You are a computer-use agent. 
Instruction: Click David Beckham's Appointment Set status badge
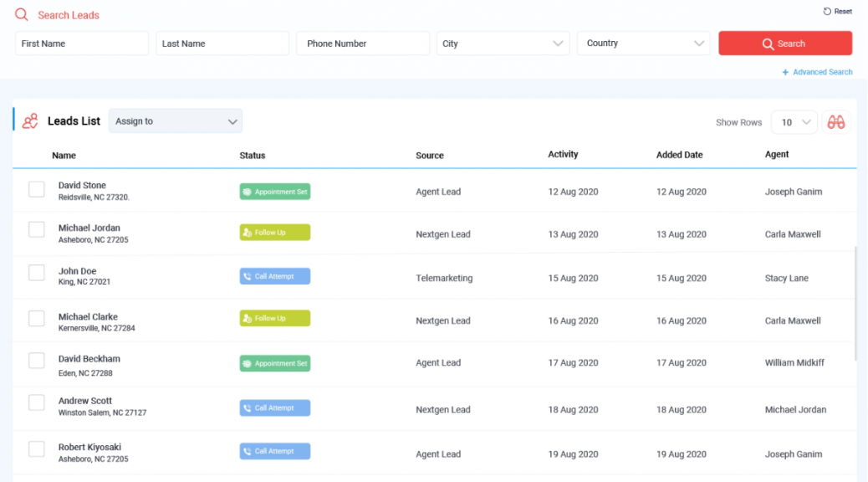pos(274,363)
